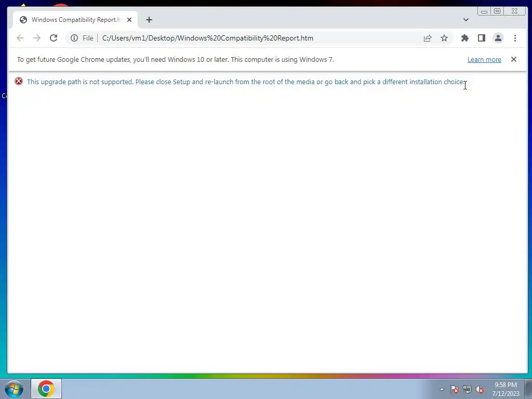532x399 pixels.
Task: Open the Windows Start menu
Action: click(x=14, y=389)
